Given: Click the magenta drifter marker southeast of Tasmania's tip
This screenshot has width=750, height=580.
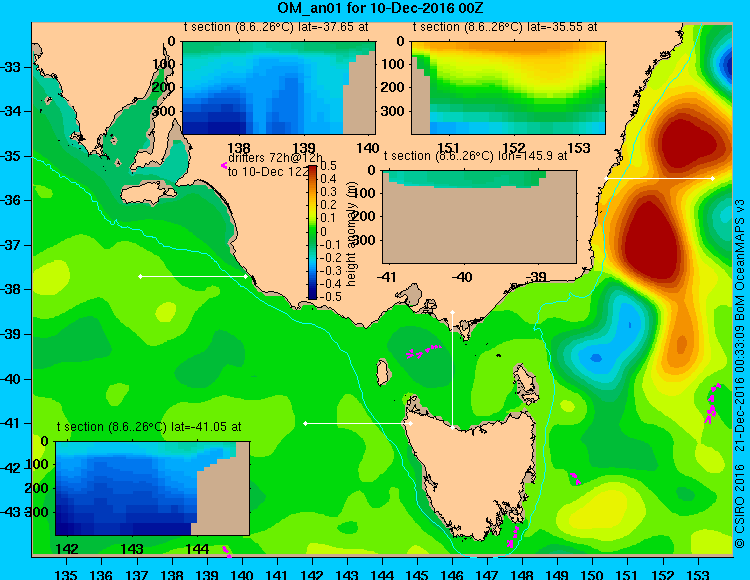Looking at the screenshot, I should click(513, 537).
